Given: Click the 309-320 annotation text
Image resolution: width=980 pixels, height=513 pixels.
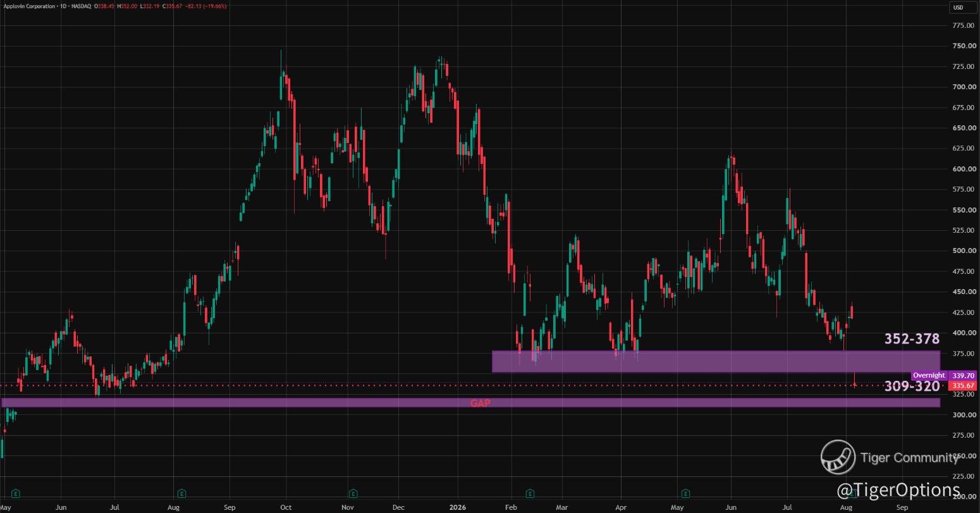Looking at the screenshot, I should coord(912,386).
